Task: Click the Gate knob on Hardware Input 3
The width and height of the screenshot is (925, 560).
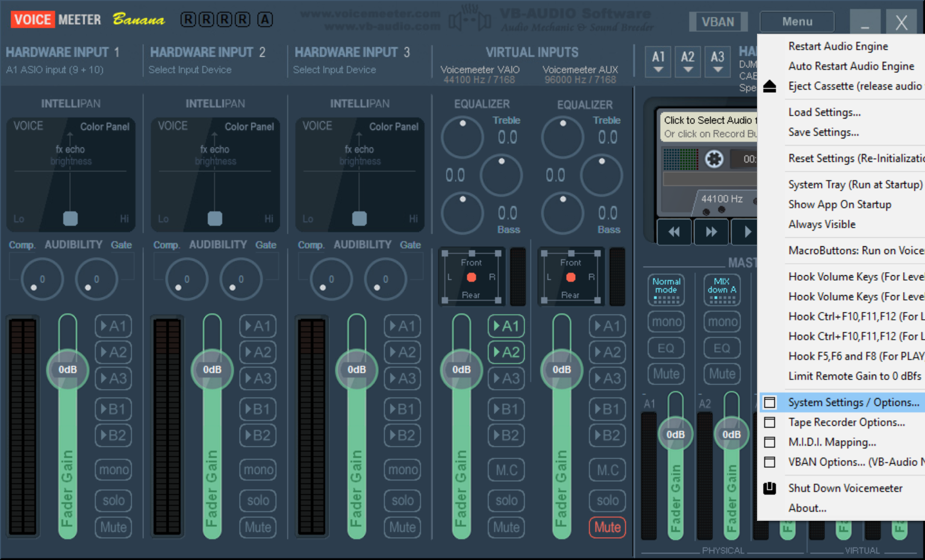Action: click(x=385, y=279)
